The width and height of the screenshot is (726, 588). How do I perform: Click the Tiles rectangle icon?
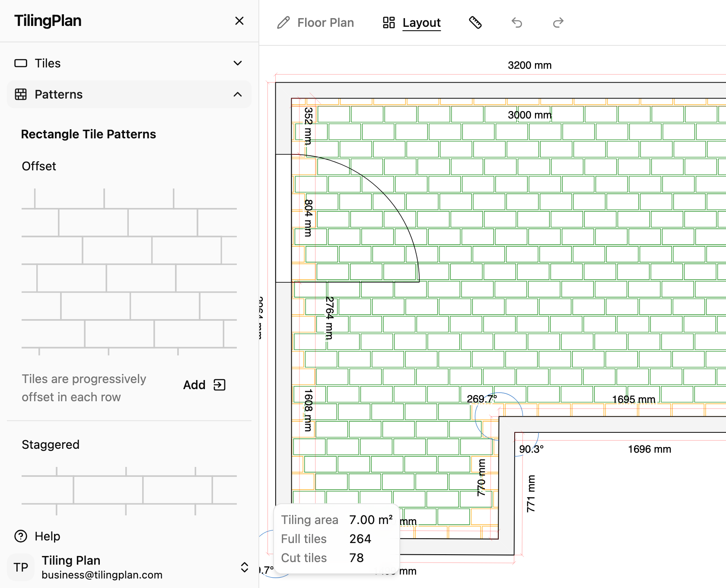pyautogui.click(x=21, y=63)
